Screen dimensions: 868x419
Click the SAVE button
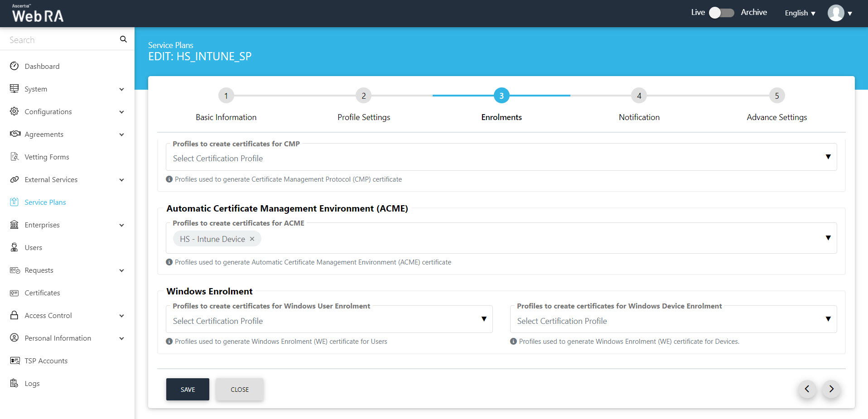point(188,390)
